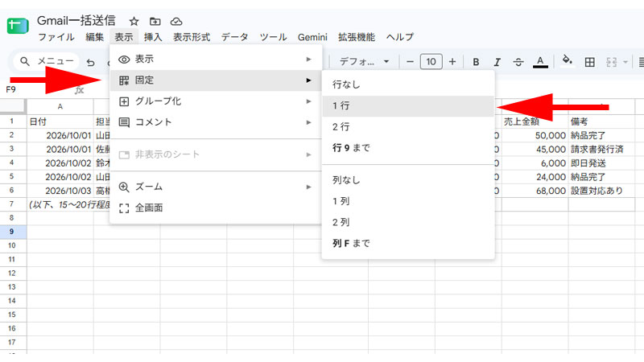644x362 pixels.
Task: Open the 表示形式 menu
Action: [x=192, y=37]
